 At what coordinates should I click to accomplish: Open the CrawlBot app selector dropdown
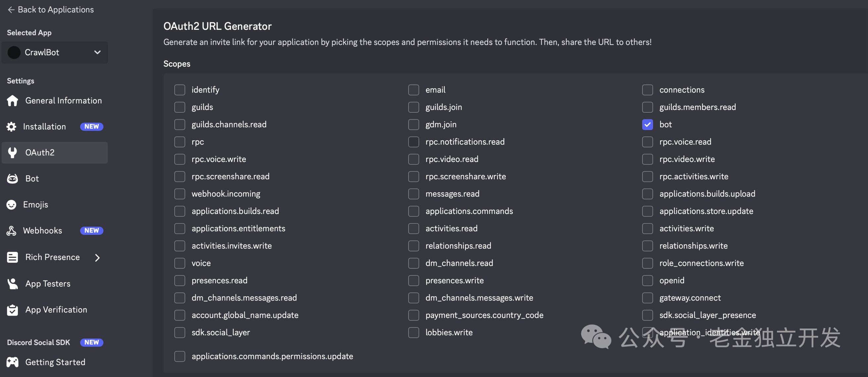[x=97, y=52]
